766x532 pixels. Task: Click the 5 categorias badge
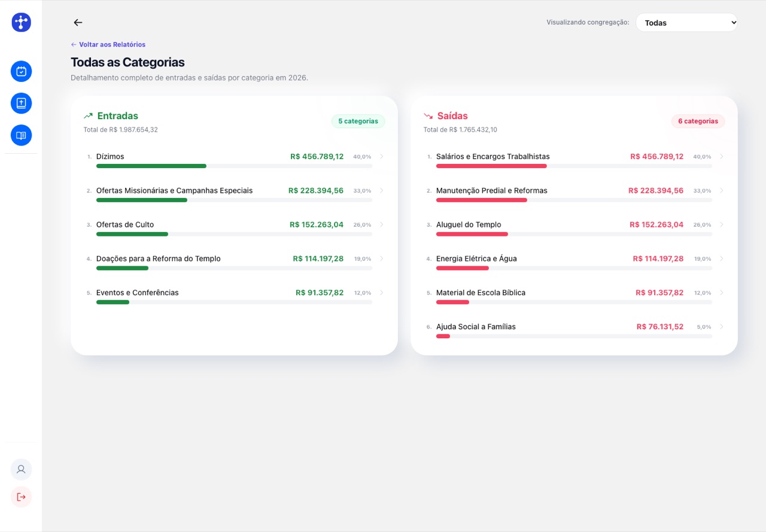click(x=358, y=121)
